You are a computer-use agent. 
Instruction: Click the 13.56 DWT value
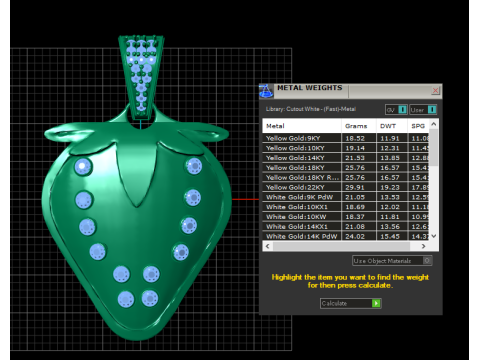tap(390, 227)
